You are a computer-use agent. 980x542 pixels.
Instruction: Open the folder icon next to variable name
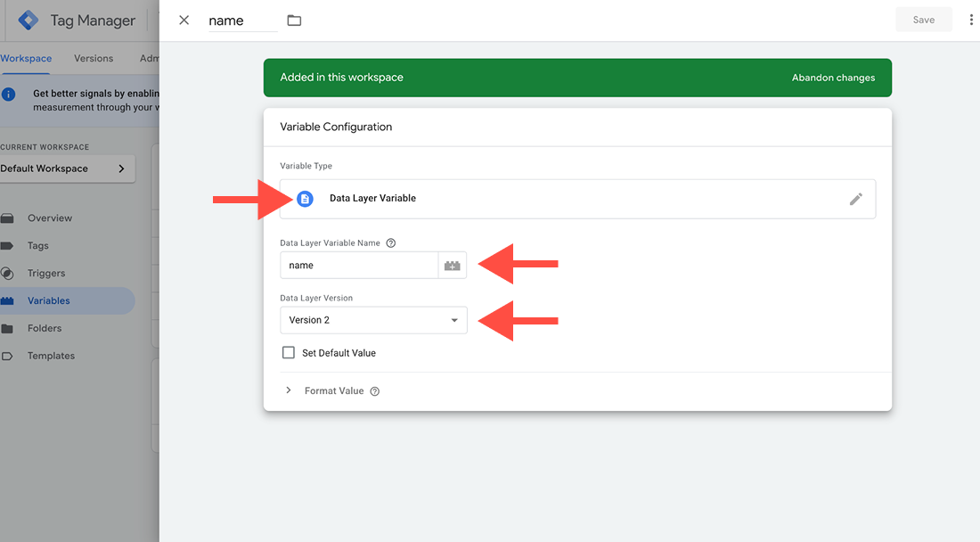[294, 20]
